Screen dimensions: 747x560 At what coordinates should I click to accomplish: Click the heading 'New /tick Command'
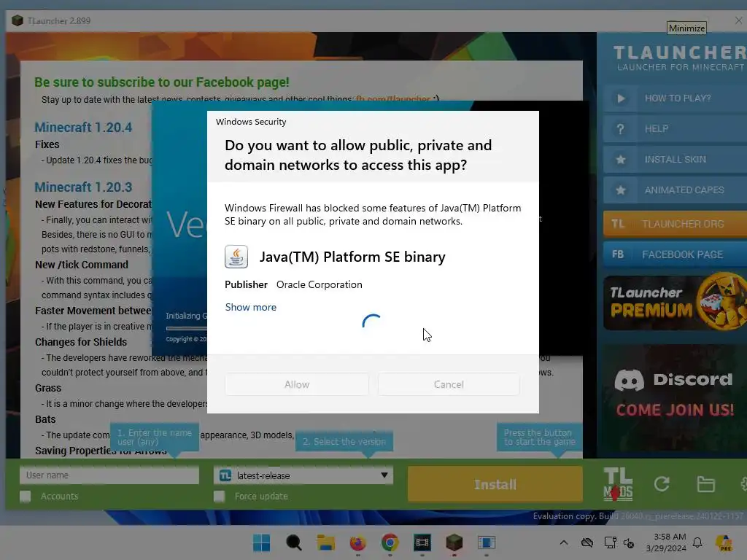(x=82, y=265)
